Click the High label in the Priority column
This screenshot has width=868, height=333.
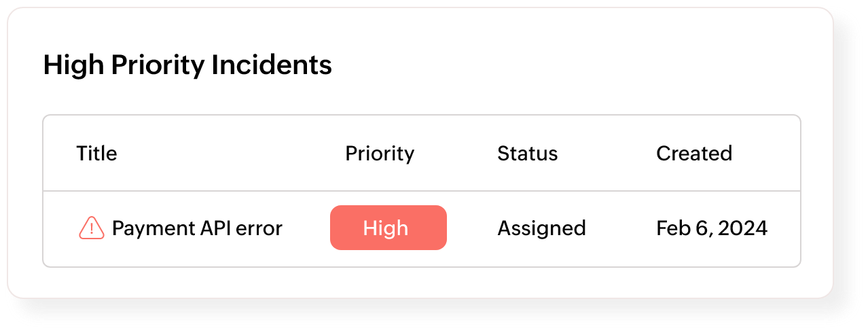[x=386, y=228]
